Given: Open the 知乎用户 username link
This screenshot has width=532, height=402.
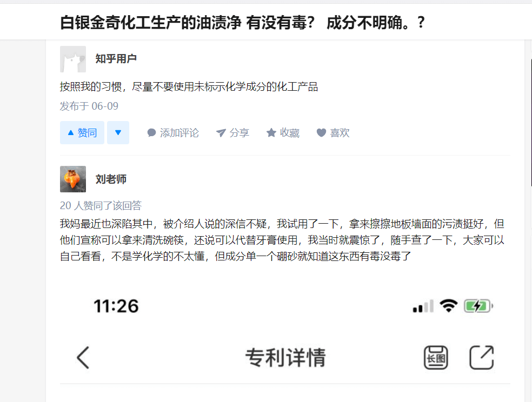Looking at the screenshot, I should tap(116, 59).
